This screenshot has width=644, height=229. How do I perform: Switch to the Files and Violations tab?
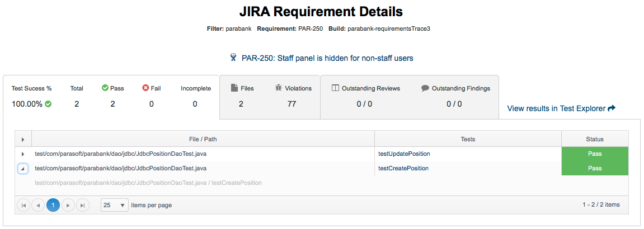coord(270,97)
